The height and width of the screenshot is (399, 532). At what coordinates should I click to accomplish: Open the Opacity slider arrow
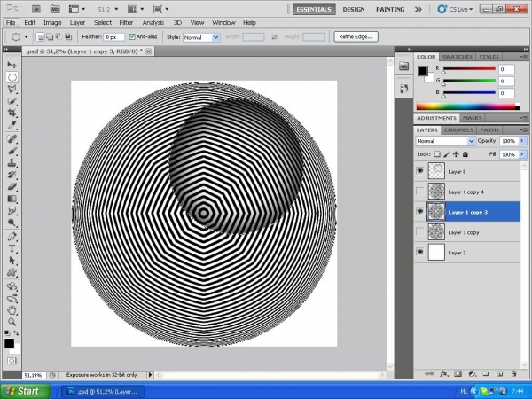coord(522,141)
